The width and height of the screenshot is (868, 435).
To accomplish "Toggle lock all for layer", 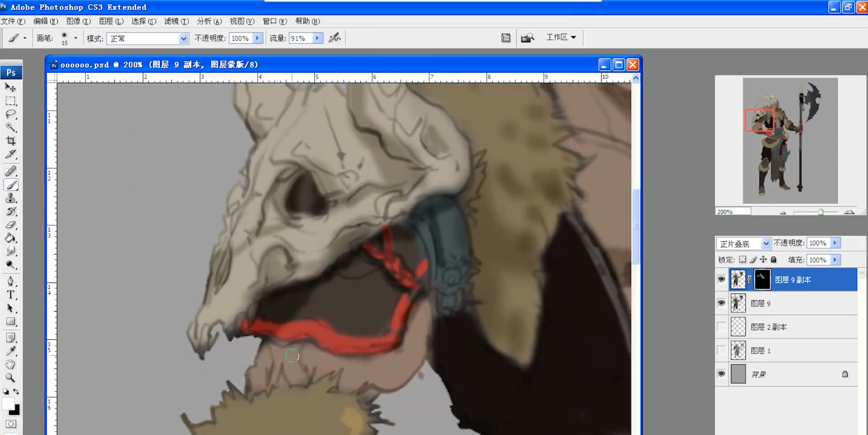I will [774, 260].
